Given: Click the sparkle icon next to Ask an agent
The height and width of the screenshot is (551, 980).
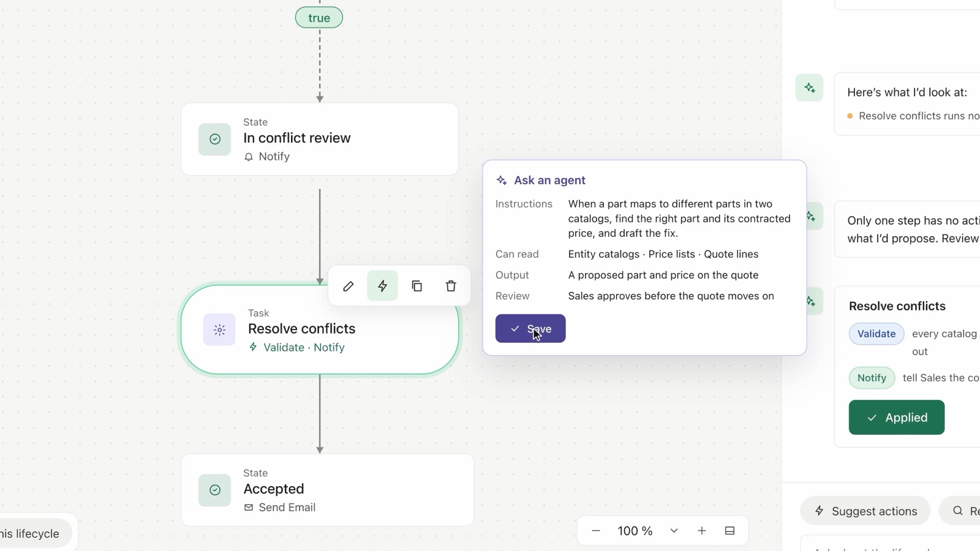Looking at the screenshot, I should pyautogui.click(x=502, y=180).
